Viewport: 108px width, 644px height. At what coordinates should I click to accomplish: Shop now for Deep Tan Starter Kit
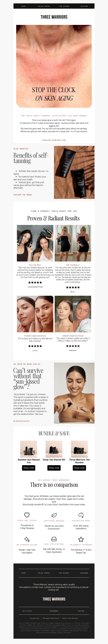pyautogui.click(x=54, y=468)
